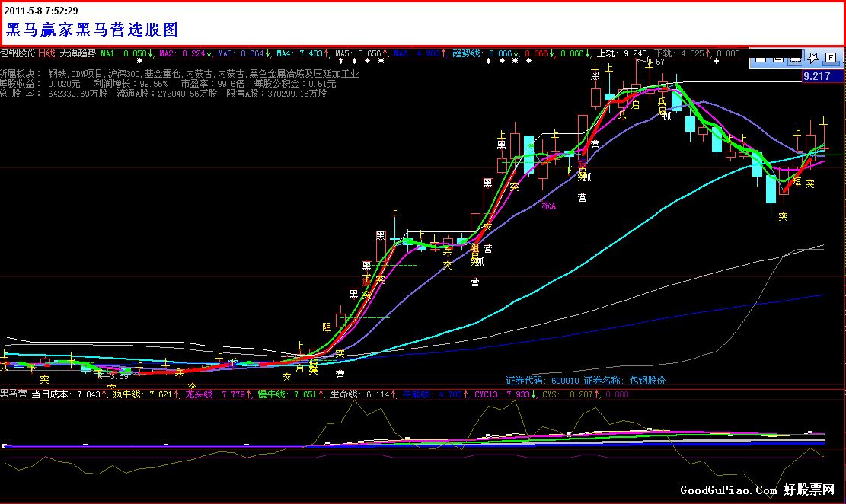Open the 天潭趋势 indicator name
This screenshot has height=504, width=846.
click(78, 53)
